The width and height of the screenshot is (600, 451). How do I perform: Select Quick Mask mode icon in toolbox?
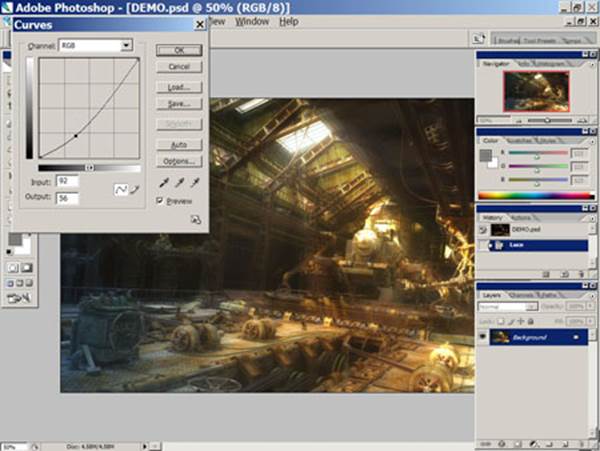(26, 268)
